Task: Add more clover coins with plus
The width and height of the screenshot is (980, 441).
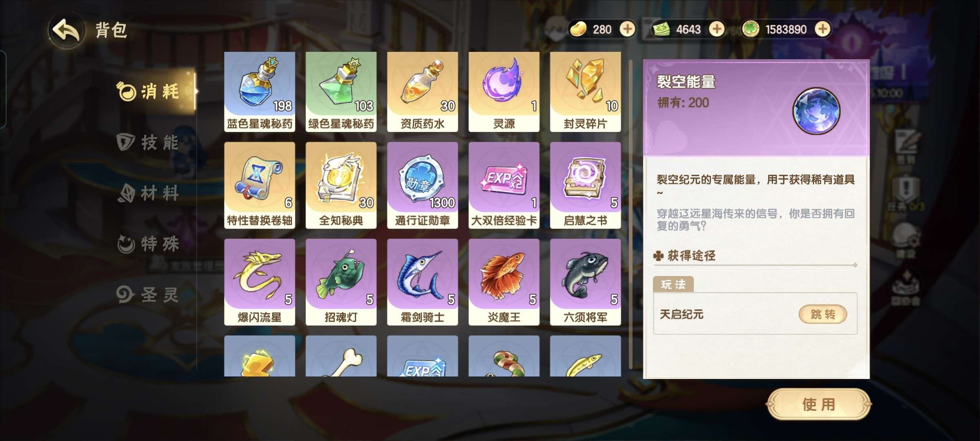Action: 822,29
